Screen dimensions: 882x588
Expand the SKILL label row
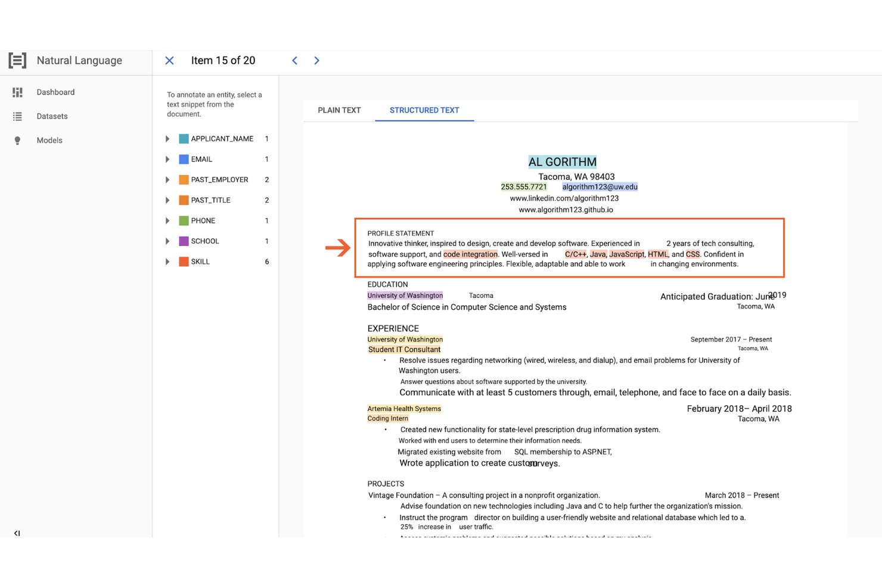pos(167,262)
